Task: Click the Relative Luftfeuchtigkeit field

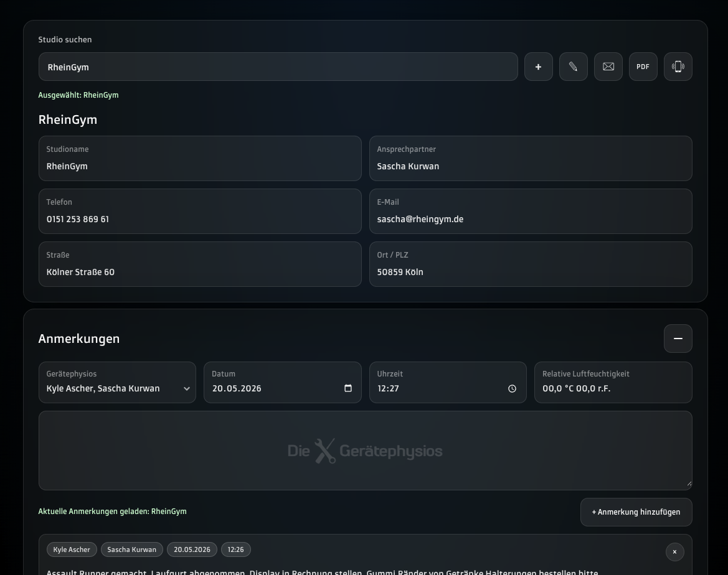Action: (x=613, y=383)
